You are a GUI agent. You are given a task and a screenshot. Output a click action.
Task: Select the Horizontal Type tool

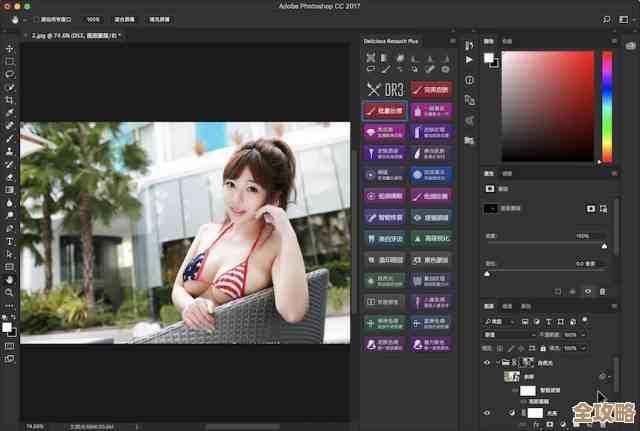click(x=9, y=241)
